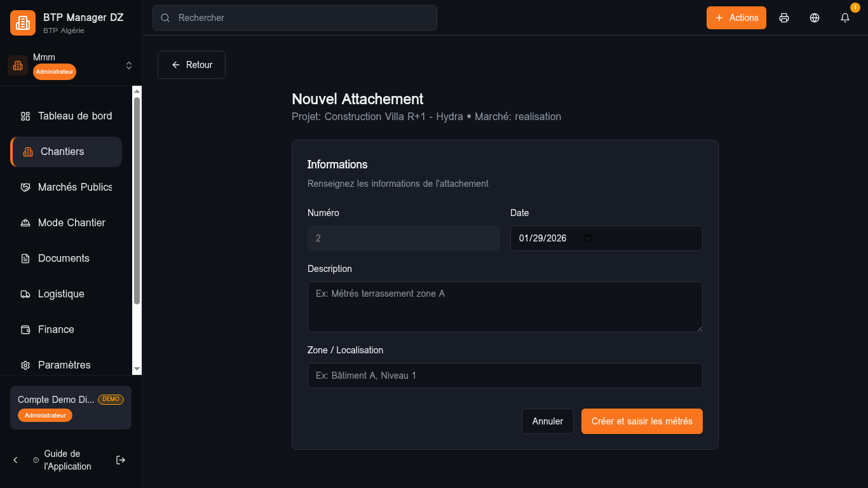Select Finance in the sidebar
Image resolution: width=868 pixels, height=488 pixels.
[56, 330]
